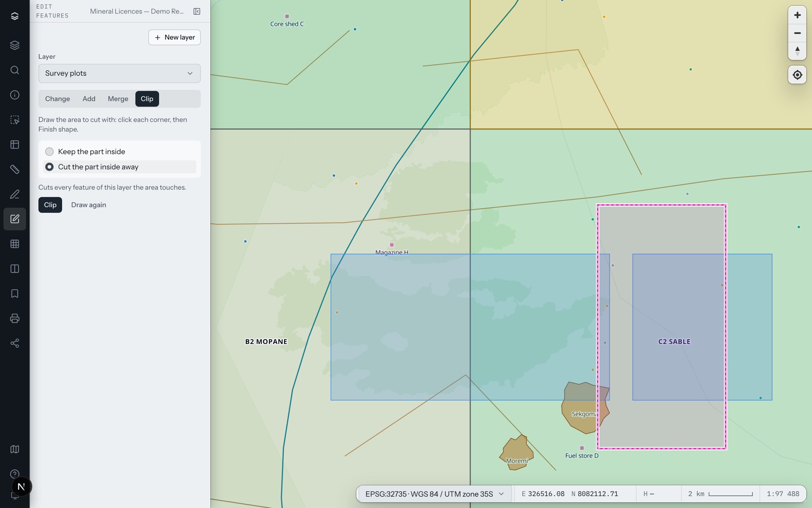Select the ruler measure tool
The image size is (812, 508).
(x=14, y=169)
